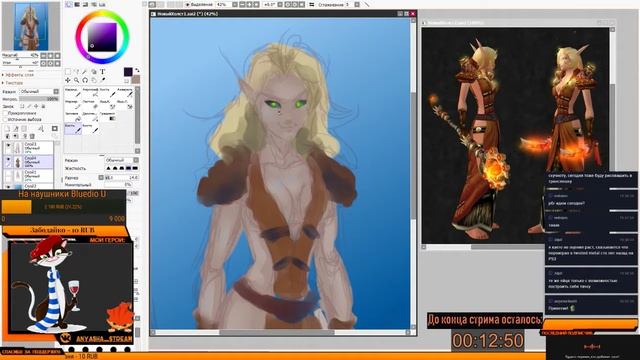Expand the Эффекты слоя section
The height and width of the screenshot is (360, 640).
(18, 75)
